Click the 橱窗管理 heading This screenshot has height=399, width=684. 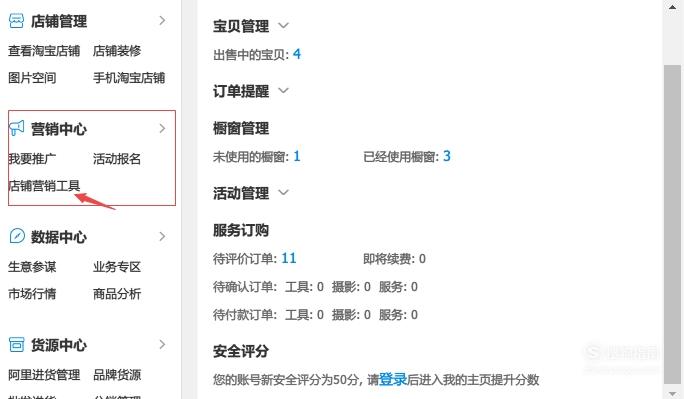(x=241, y=128)
